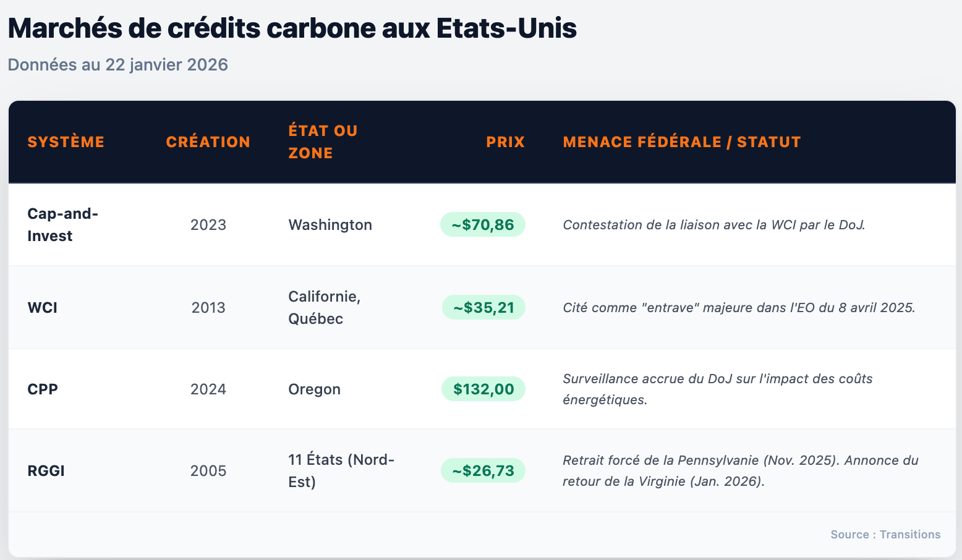This screenshot has height=560, width=962.
Task: Click the 2005 creation year cell
Action: 208,470
